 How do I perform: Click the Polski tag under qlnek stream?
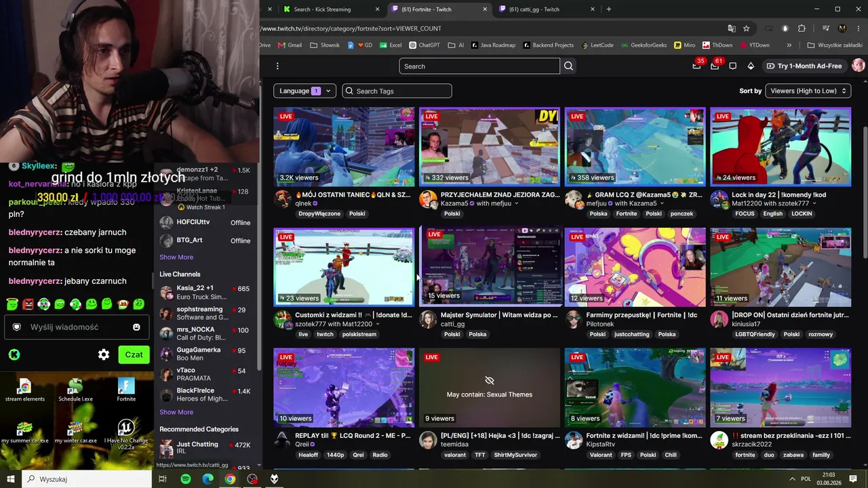pyautogui.click(x=357, y=214)
